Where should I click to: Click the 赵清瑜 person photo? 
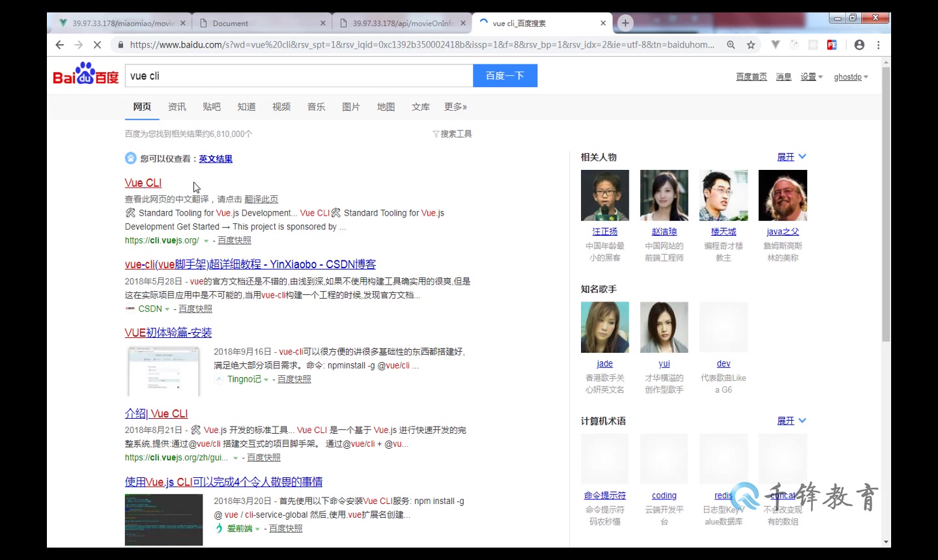tap(664, 195)
